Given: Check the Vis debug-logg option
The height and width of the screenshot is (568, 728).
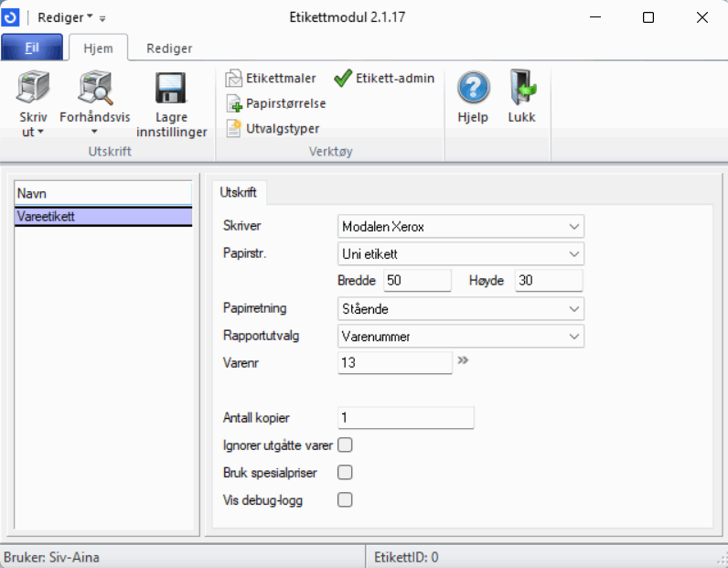Looking at the screenshot, I should 346,499.
